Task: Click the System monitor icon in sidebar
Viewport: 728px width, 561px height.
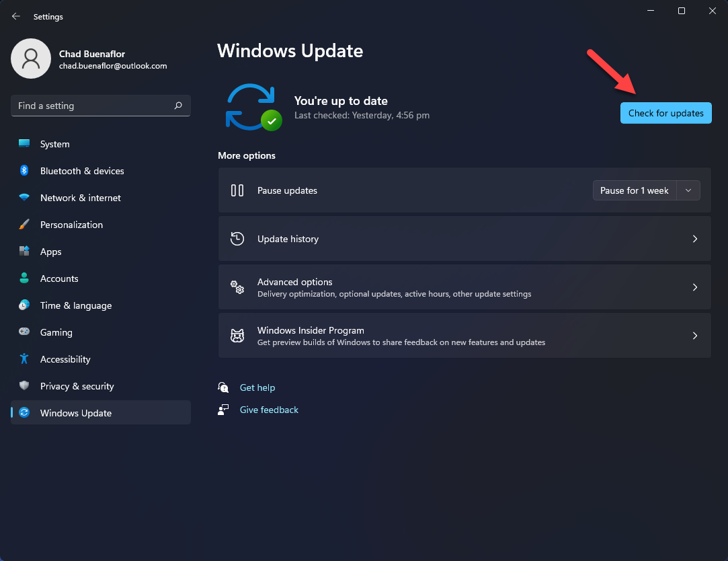Action: click(24, 144)
